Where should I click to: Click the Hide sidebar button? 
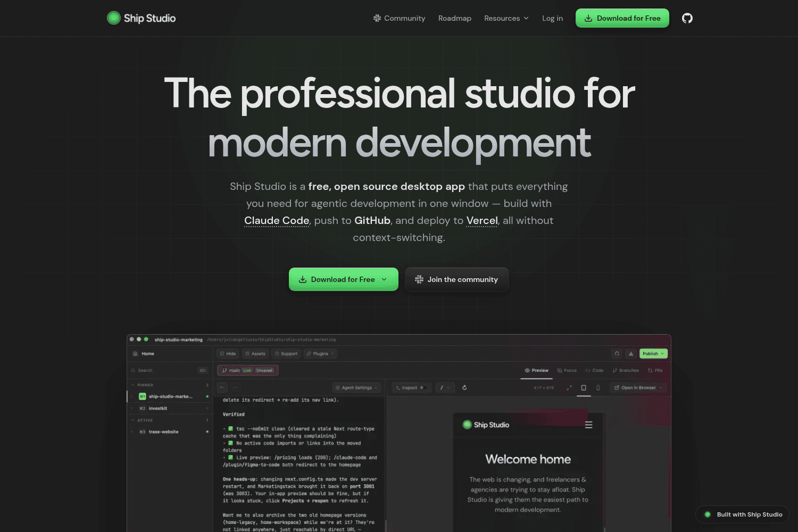pos(228,354)
